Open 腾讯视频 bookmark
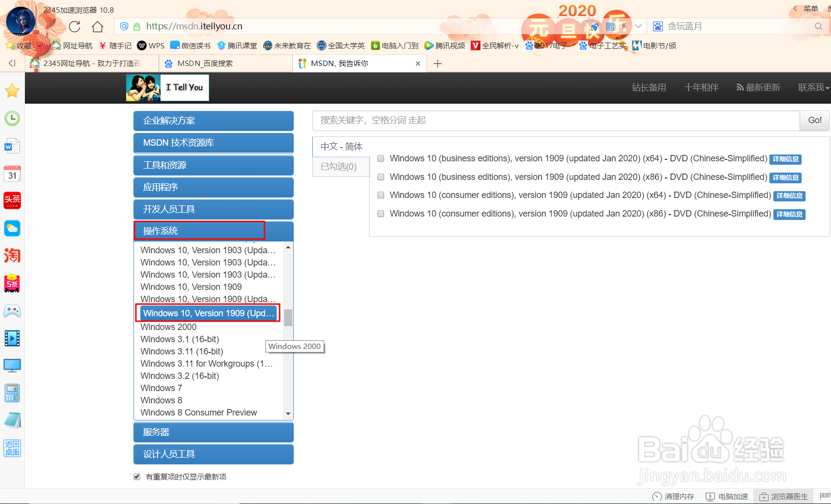831x504 pixels. (444, 45)
